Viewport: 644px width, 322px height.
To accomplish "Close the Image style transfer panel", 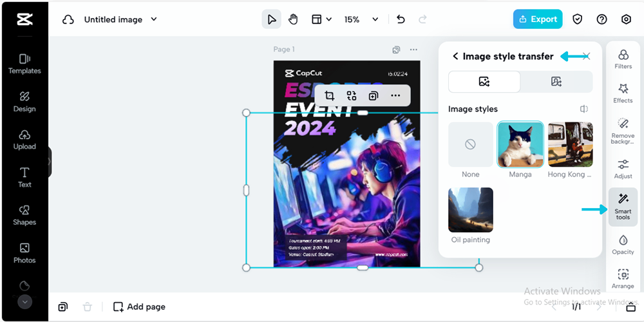I will coord(587,56).
